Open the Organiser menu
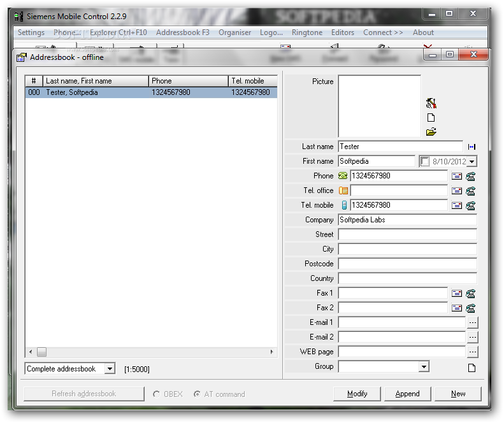The image size is (504, 423). tap(234, 32)
